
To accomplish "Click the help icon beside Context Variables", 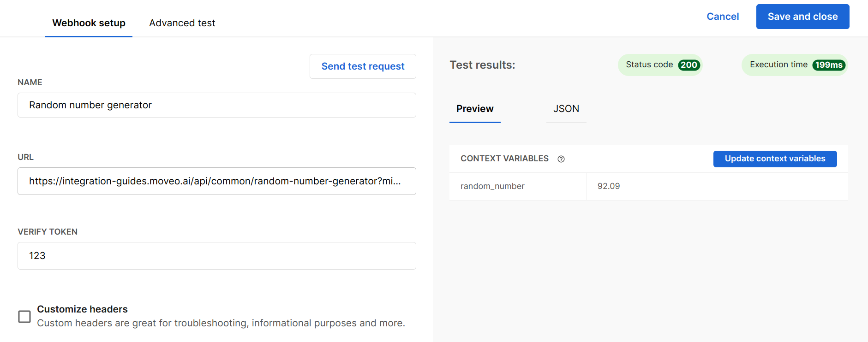I will (561, 159).
